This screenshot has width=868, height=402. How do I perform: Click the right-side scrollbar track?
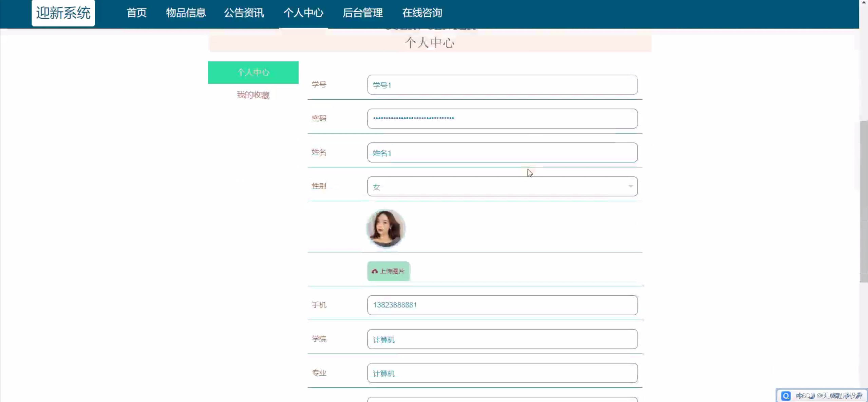tap(864, 203)
